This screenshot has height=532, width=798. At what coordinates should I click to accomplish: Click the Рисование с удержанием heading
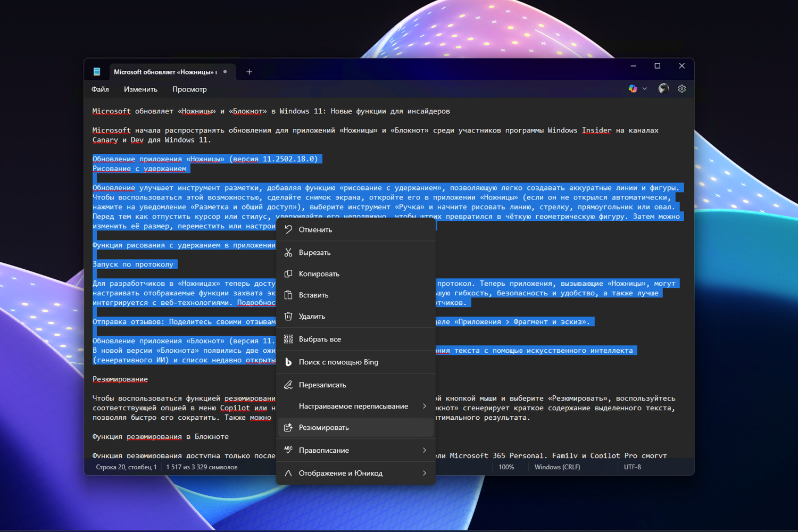pyautogui.click(x=139, y=169)
